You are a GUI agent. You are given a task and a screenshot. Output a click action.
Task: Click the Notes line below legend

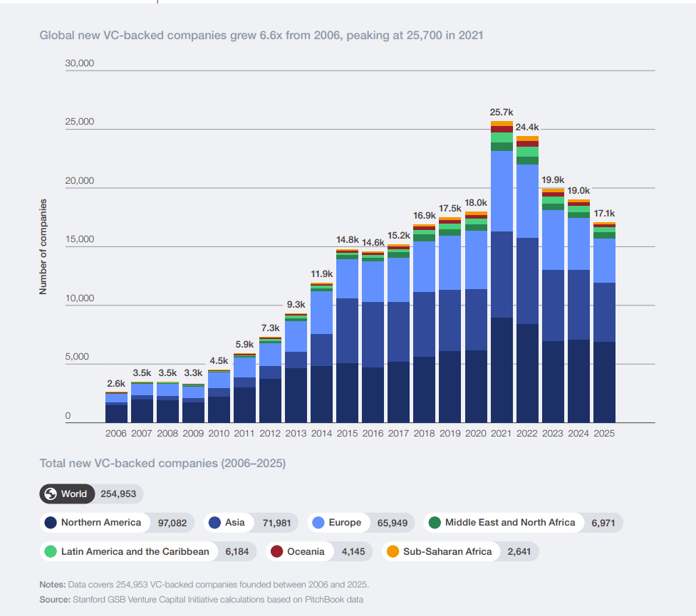(x=204, y=585)
